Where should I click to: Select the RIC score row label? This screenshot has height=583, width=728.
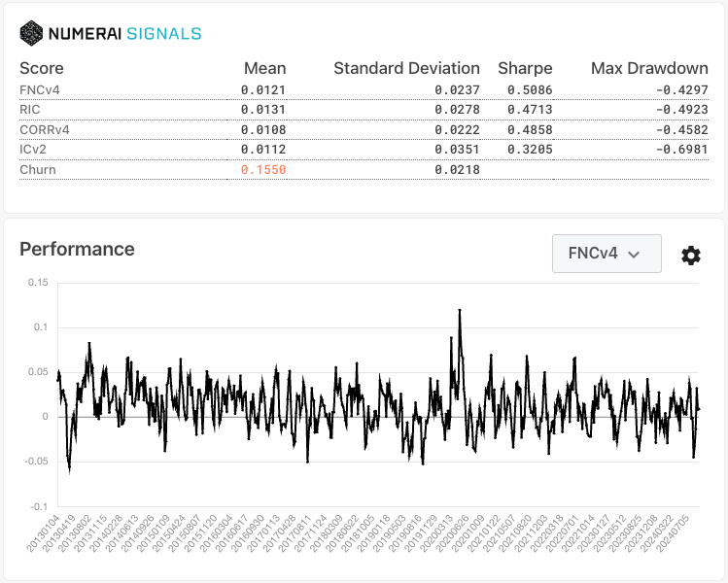[x=30, y=110]
